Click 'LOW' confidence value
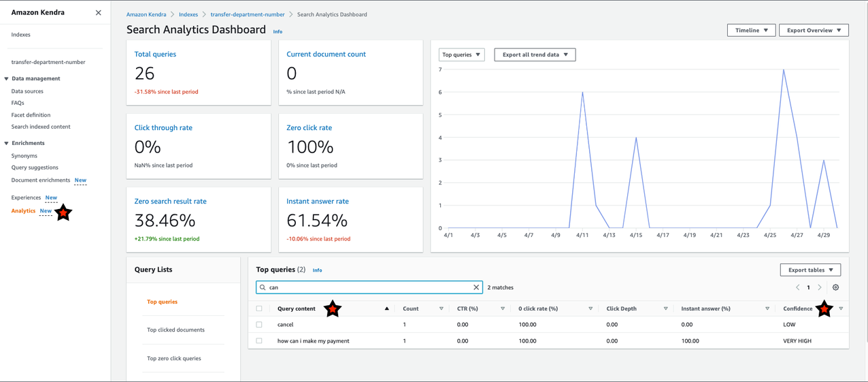 (789, 325)
